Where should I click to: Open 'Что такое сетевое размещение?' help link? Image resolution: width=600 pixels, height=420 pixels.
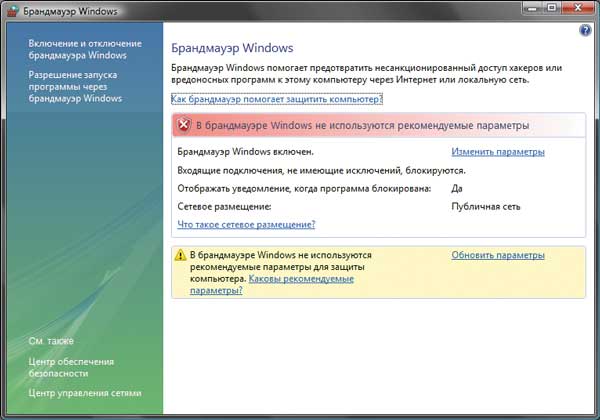coord(246,225)
